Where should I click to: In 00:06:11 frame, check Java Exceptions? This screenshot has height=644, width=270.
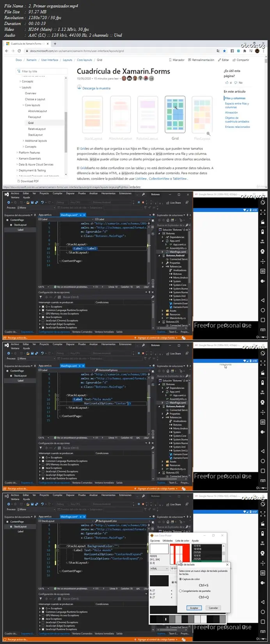pyautogui.click(x=43, y=468)
